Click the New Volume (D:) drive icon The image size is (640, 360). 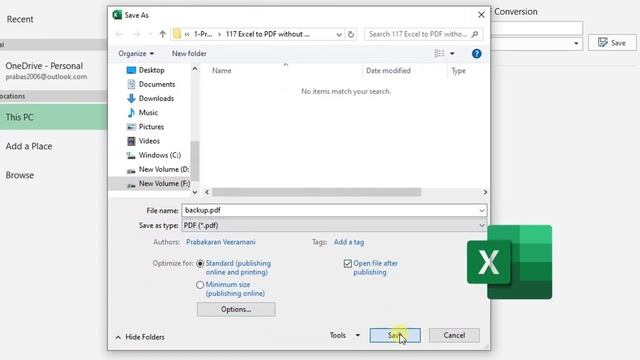131,170
